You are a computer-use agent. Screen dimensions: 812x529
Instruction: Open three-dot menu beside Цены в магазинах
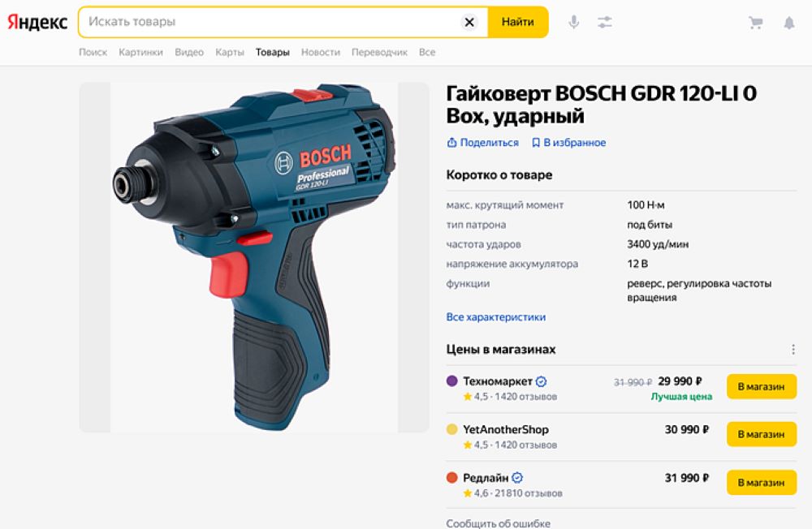coord(793,350)
